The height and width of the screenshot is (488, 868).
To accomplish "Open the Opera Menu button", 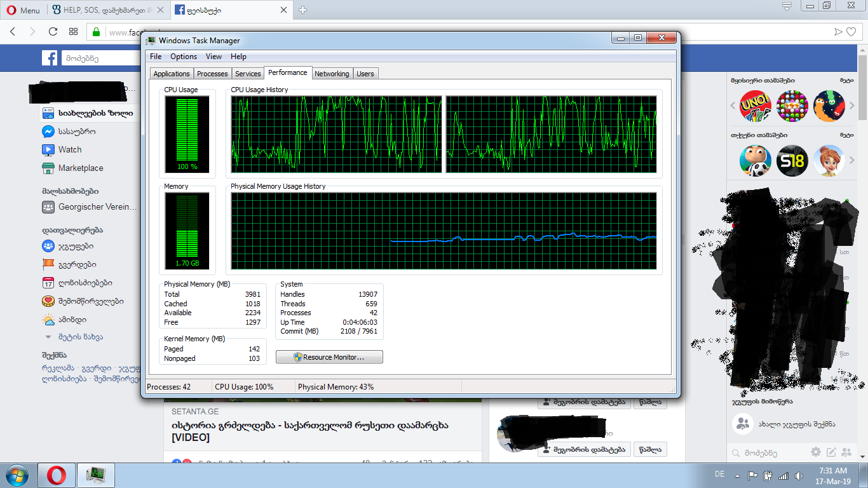I will click(24, 10).
